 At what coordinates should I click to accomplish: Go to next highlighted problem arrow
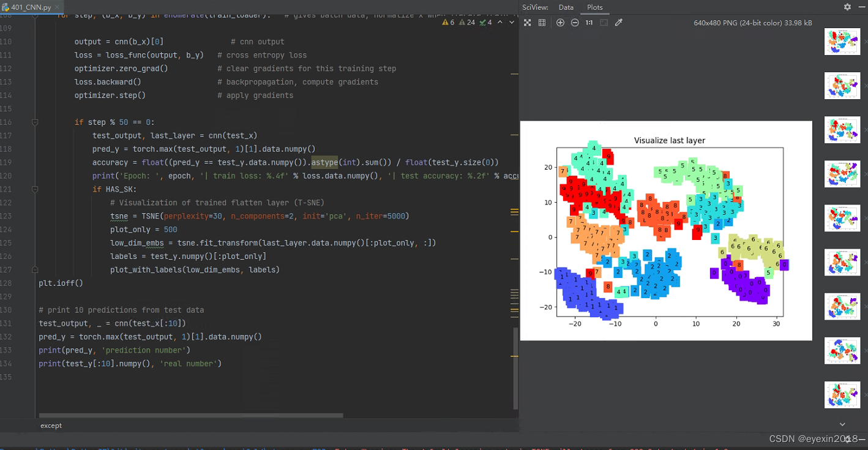click(x=512, y=22)
